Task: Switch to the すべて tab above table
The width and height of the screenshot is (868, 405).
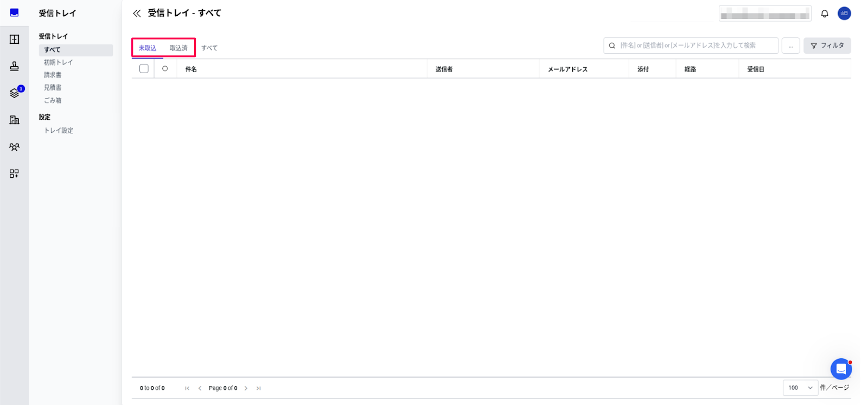Action: (x=209, y=48)
